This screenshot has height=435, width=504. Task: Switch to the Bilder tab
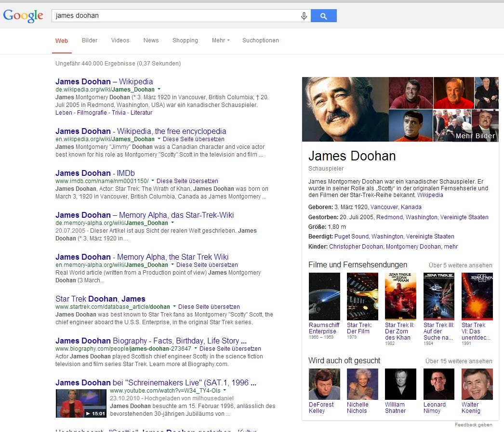click(x=89, y=40)
